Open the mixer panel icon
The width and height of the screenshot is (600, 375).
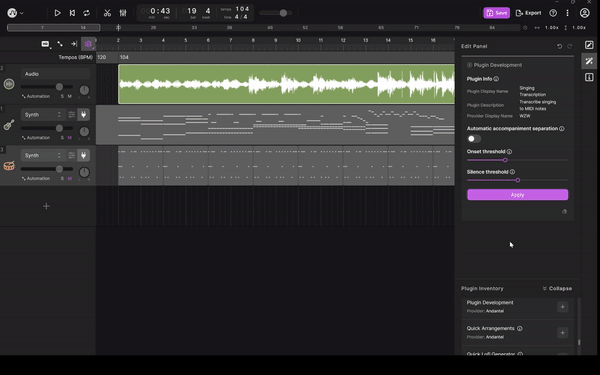[x=123, y=13]
